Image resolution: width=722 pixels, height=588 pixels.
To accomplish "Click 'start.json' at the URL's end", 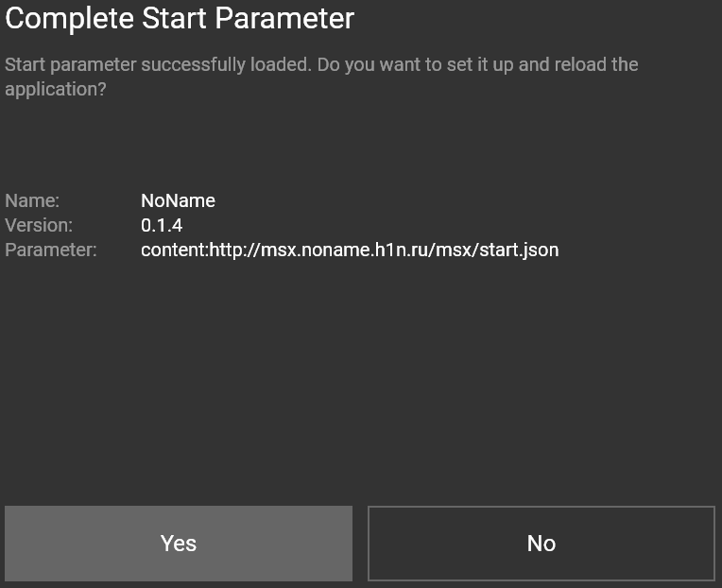I will (x=519, y=250).
